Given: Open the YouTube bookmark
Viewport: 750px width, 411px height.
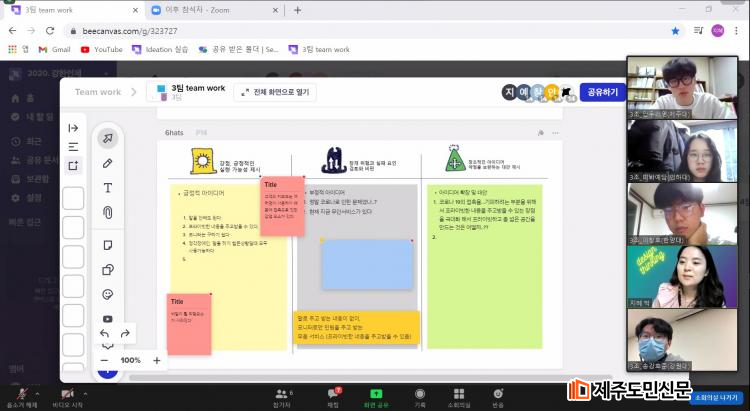Looking at the screenshot, I should pyautogui.click(x=101, y=49).
